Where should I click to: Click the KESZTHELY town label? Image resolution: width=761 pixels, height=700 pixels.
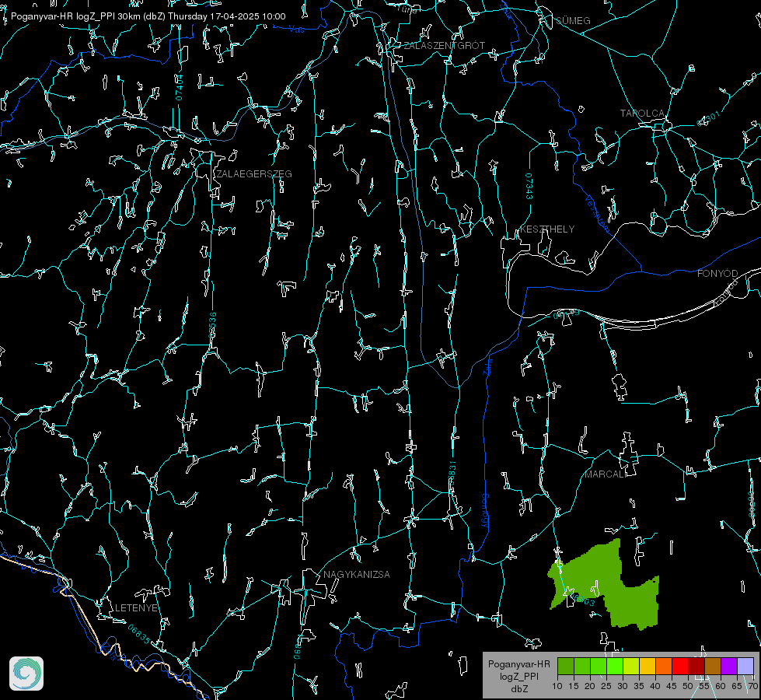click(x=547, y=229)
